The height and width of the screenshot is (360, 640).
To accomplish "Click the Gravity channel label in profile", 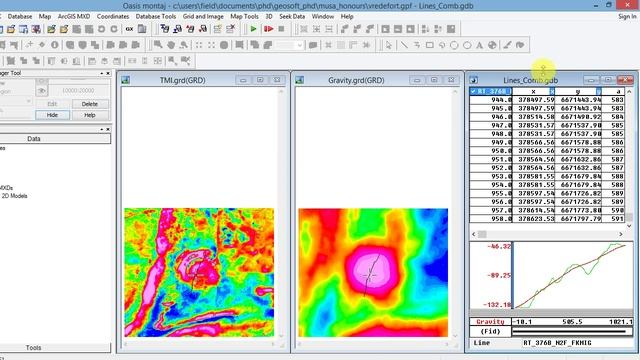I will pyautogui.click(x=490, y=322).
